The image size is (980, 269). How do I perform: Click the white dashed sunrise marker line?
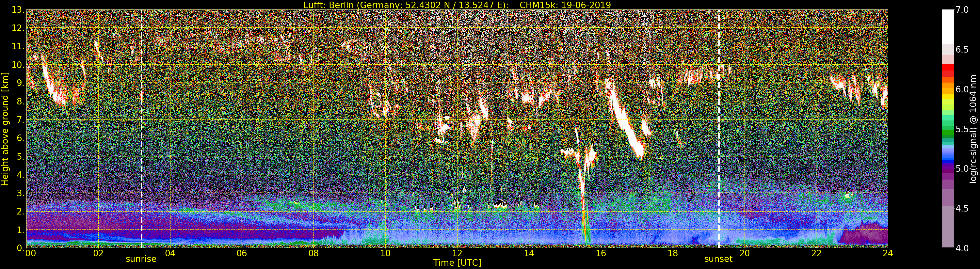(141, 129)
